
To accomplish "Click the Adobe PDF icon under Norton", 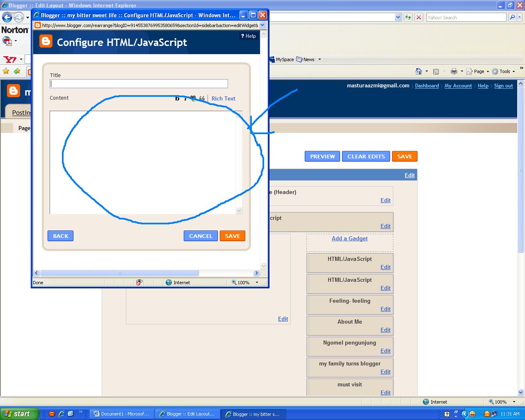I will coord(7,41).
